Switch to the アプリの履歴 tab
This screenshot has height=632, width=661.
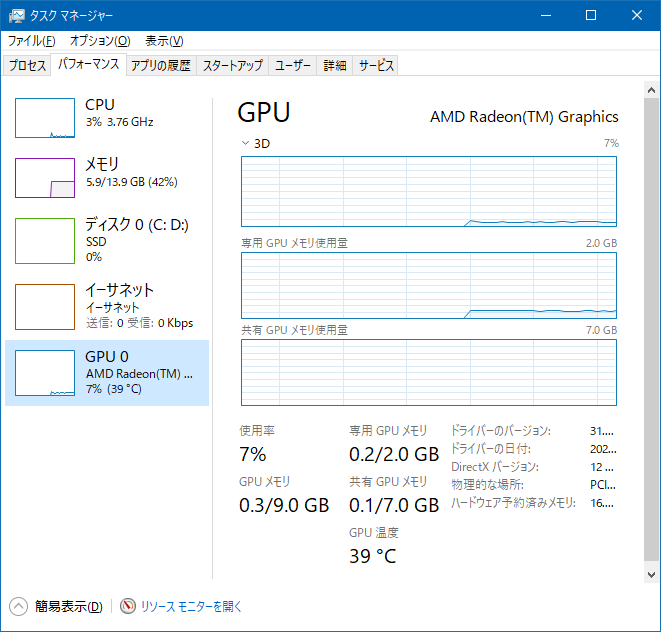pyautogui.click(x=161, y=65)
